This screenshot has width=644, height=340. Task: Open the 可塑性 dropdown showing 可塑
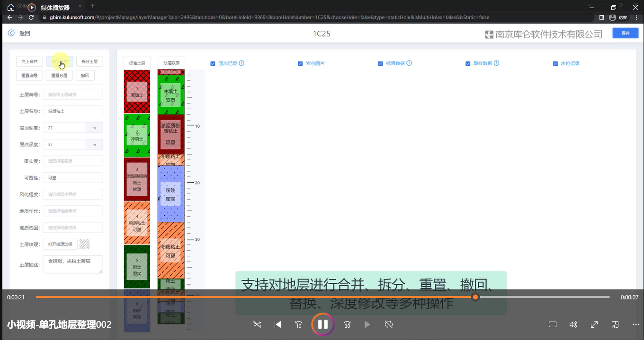[x=73, y=178]
